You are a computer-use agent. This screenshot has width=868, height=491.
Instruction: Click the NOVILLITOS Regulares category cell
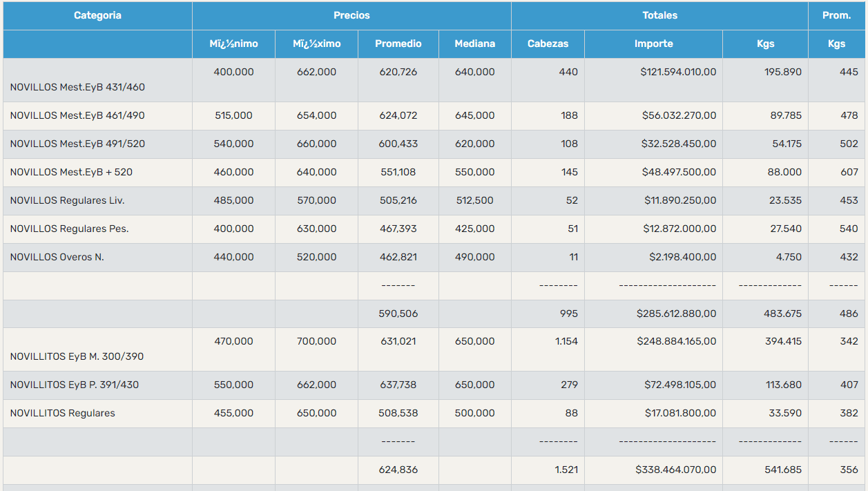coord(62,413)
